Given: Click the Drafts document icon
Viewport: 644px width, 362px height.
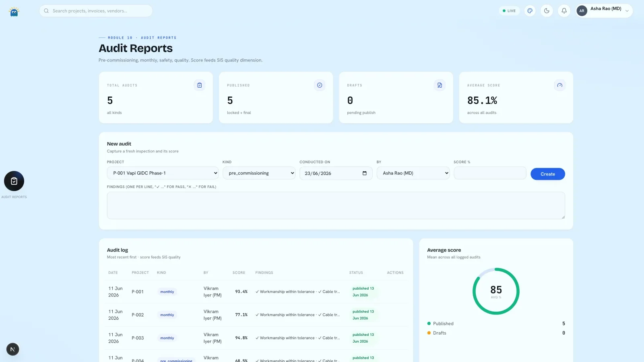Looking at the screenshot, I should (x=440, y=85).
